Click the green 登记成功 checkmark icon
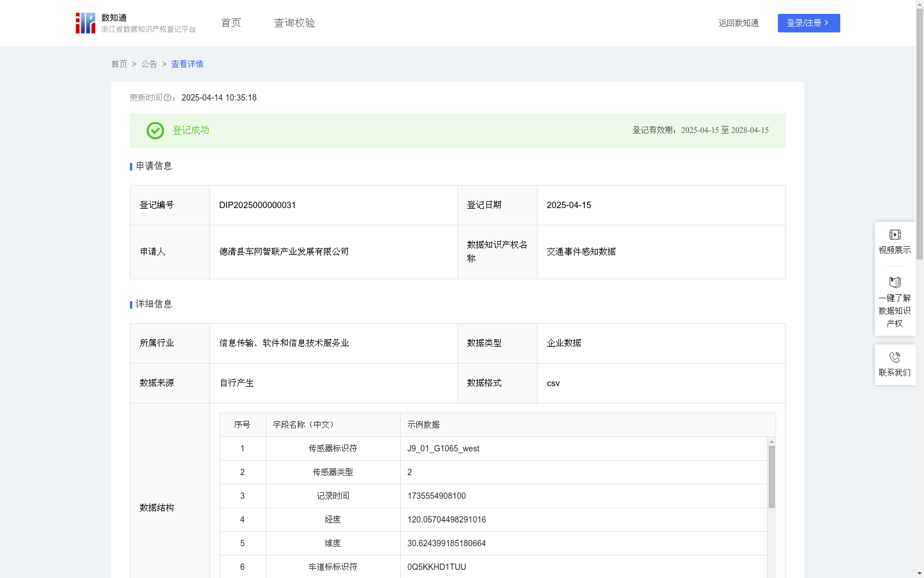The image size is (924, 578). 154,131
